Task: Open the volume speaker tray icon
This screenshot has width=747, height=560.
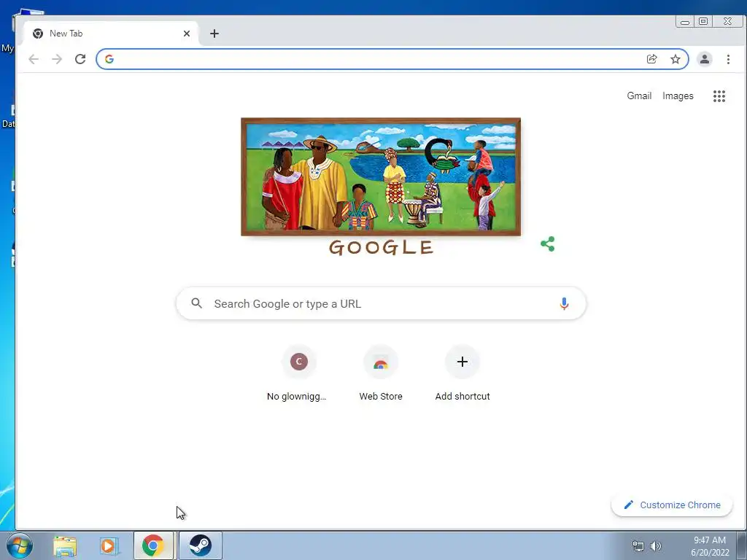Action: pyautogui.click(x=656, y=546)
